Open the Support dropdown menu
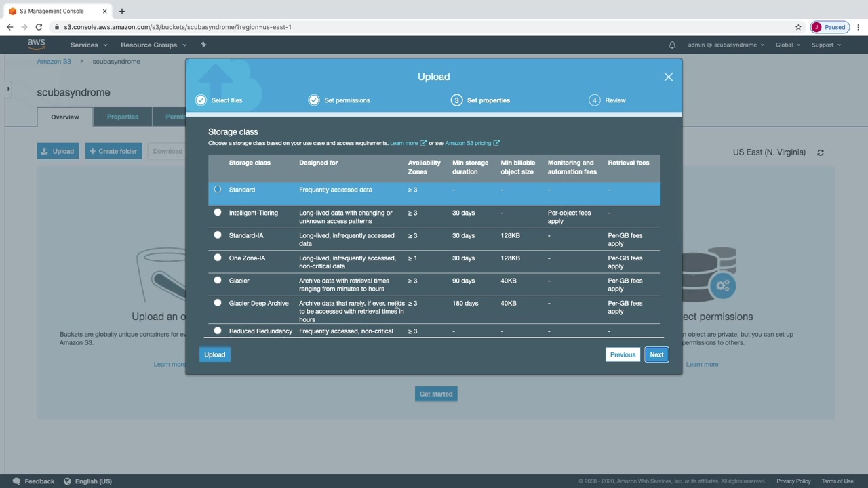The width and height of the screenshot is (868, 488). click(x=826, y=45)
